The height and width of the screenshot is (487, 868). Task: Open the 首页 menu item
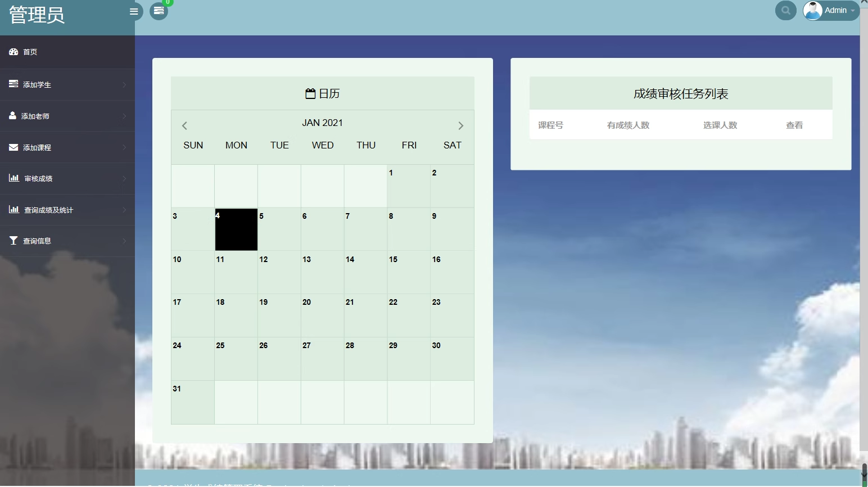click(x=67, y=52)
